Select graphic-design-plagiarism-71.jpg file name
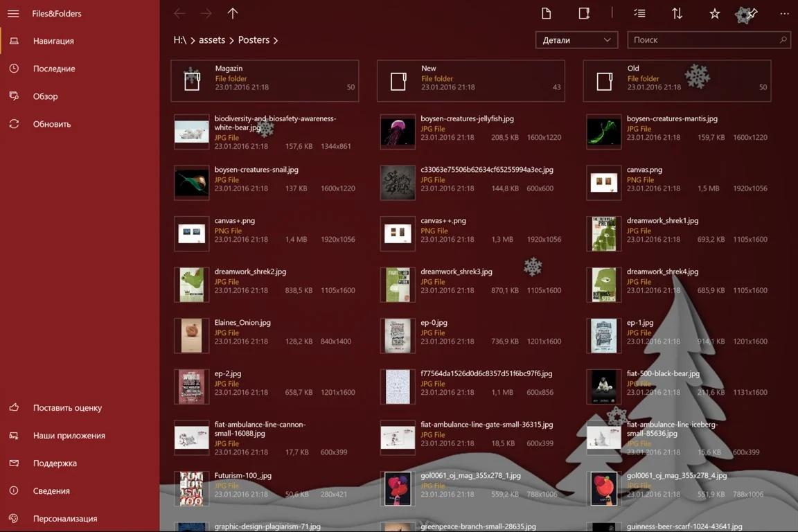The image size is (798, 532). (267, 526)
